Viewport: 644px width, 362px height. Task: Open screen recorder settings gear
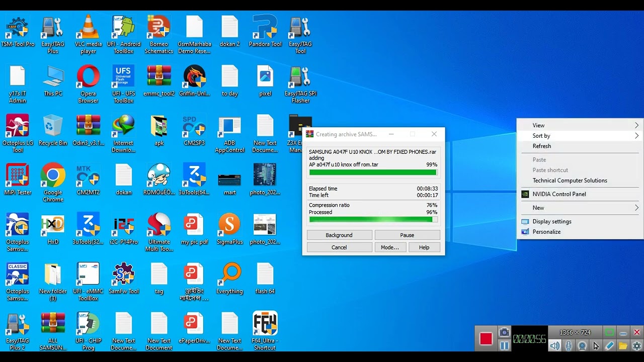(x=637, y=346)
